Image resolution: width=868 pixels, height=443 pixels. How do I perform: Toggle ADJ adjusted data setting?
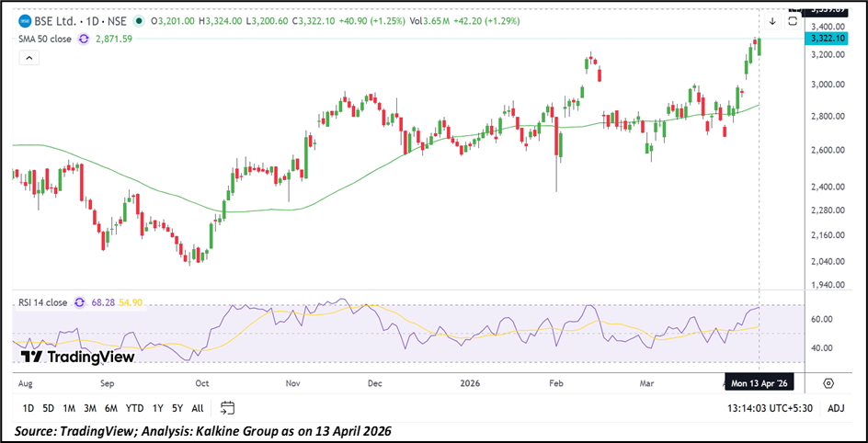(x=835, y=408)
